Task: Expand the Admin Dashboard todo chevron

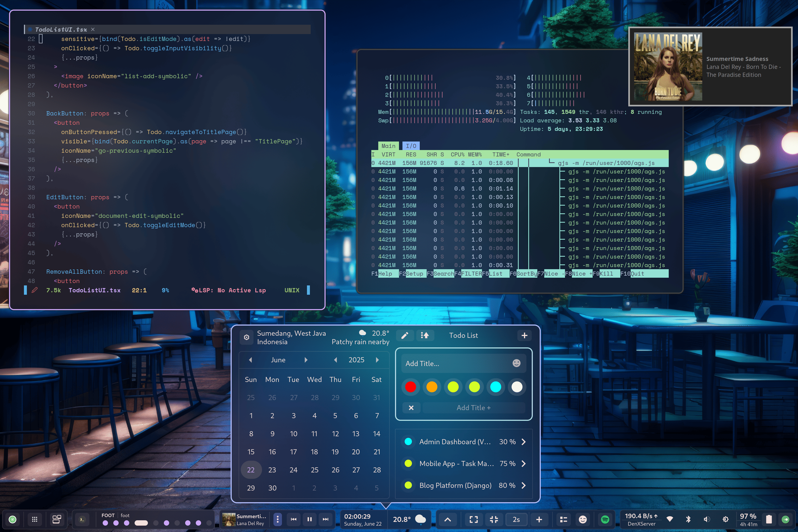Action: (523, 442)
